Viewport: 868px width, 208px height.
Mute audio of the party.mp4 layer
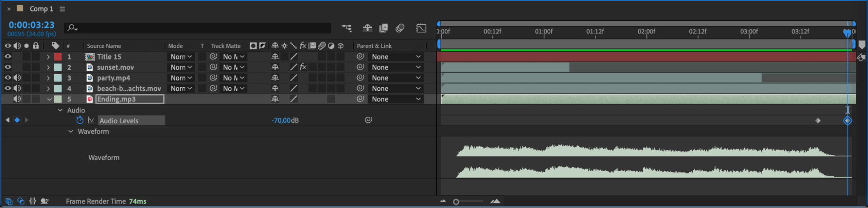[17, 78]
